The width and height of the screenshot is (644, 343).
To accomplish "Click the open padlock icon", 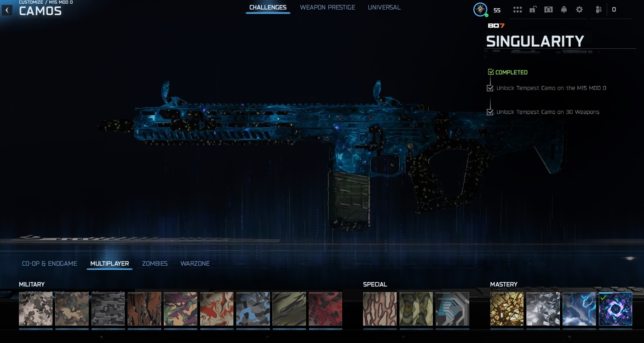I will coord(533,10).
